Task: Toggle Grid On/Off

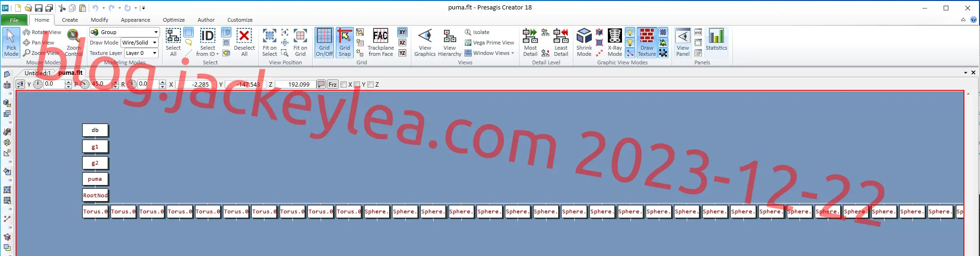Action: pos(324,43)
